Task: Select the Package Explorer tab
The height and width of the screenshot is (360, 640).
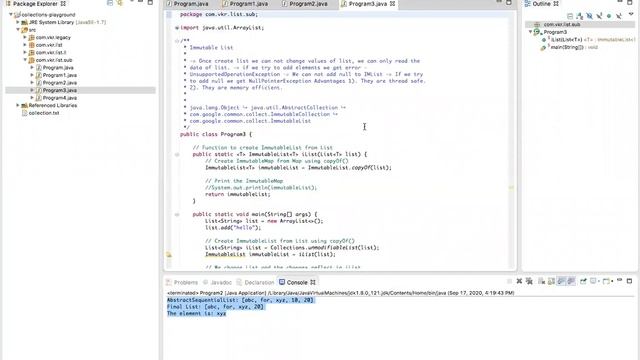Action: click(x=36, y=4)
